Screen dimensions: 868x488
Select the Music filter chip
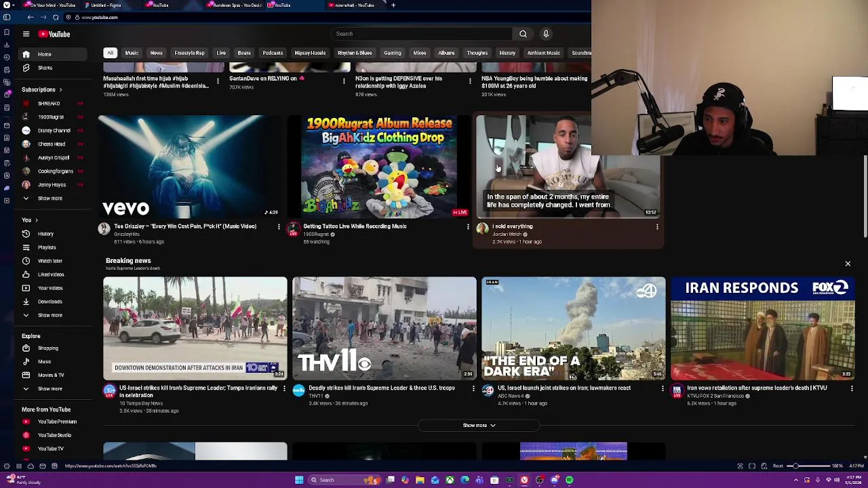[132, 53]
